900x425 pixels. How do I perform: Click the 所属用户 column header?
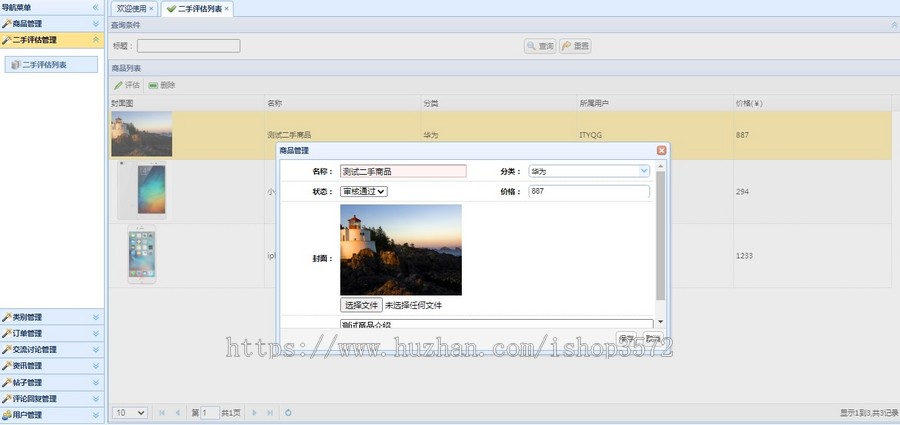(655, 103)
